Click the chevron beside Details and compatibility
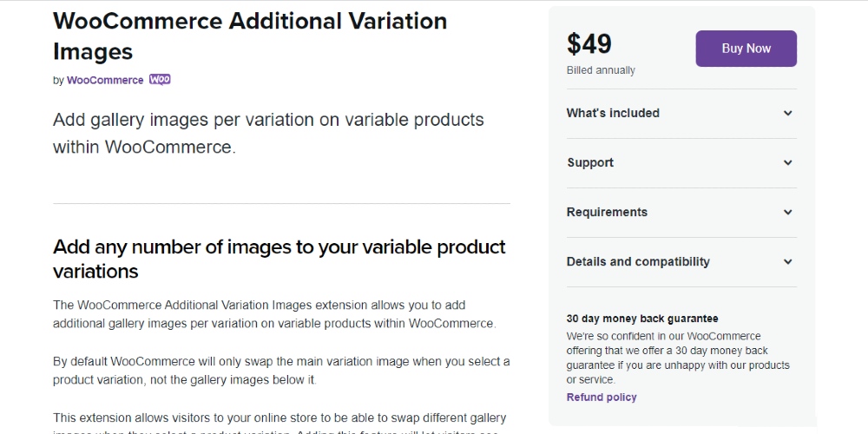The width and height of the screenshot is (868, 434). click(788, 262)
